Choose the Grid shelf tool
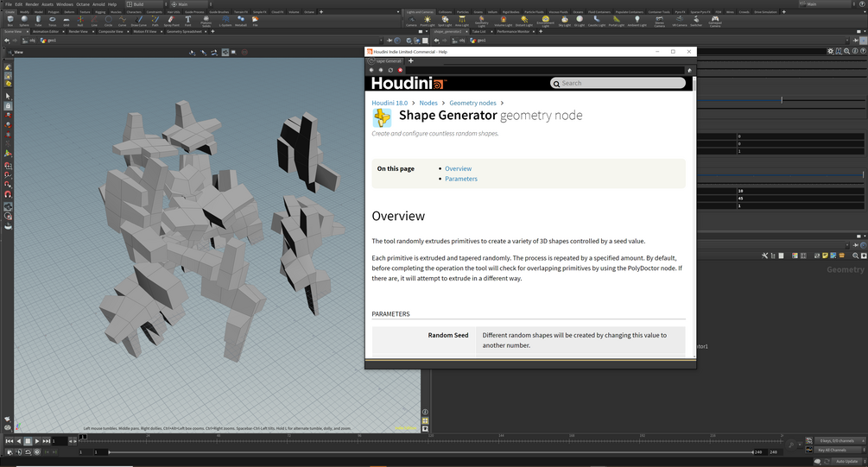 tap(67, 21)
